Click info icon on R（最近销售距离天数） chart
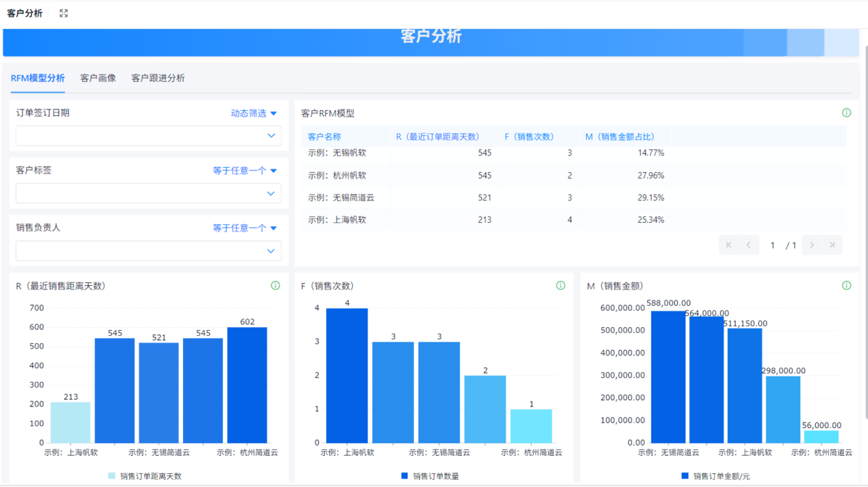The image size is (868, 487). tap(275, 286)
